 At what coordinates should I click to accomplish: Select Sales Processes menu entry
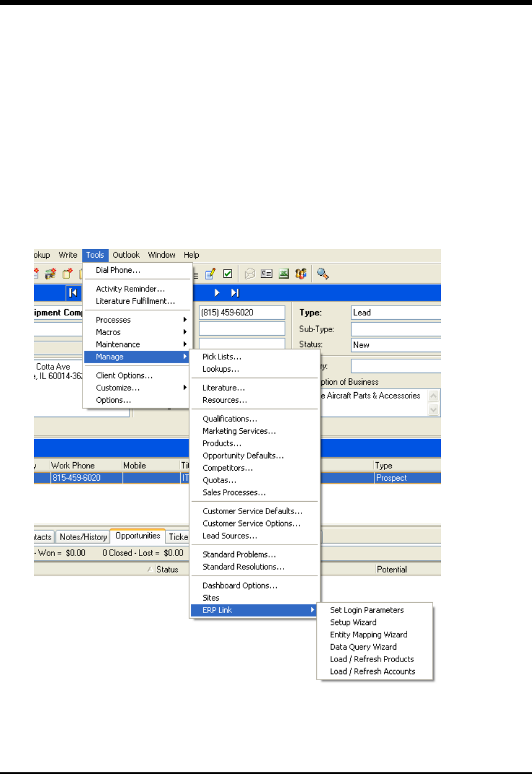point(254,493)
